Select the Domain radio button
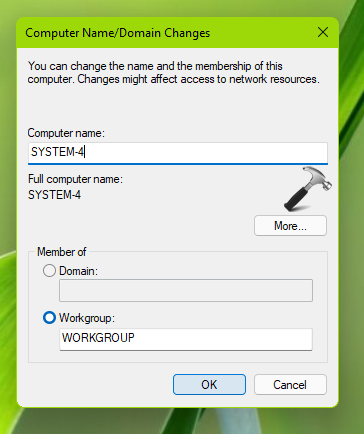Viewport: 364px width, 434px height. click(x=49, y=270)
